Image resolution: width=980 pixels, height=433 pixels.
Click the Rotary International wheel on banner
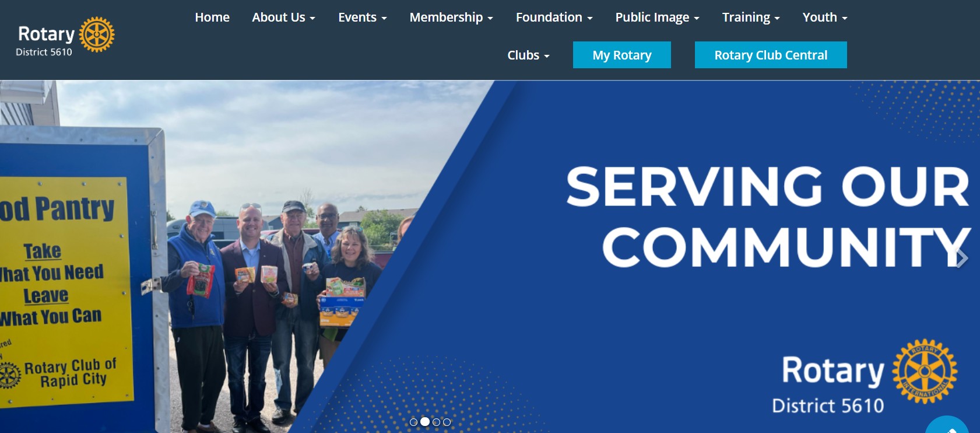click(925, 371)
